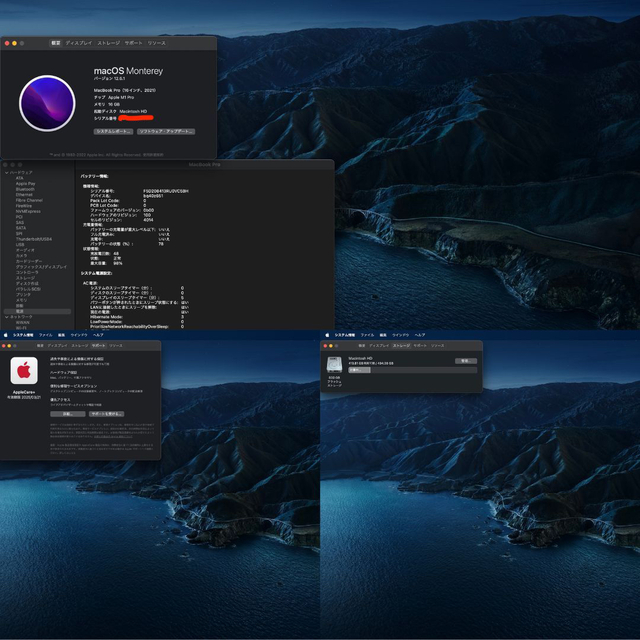Screen dimensions: 640x640
Task: Select Bluetooth in the sidebar
Action: pos(25,189)
